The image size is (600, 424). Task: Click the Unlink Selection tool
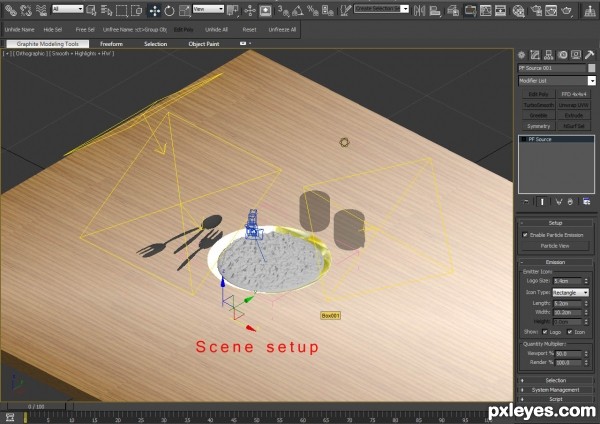[26, 10]
